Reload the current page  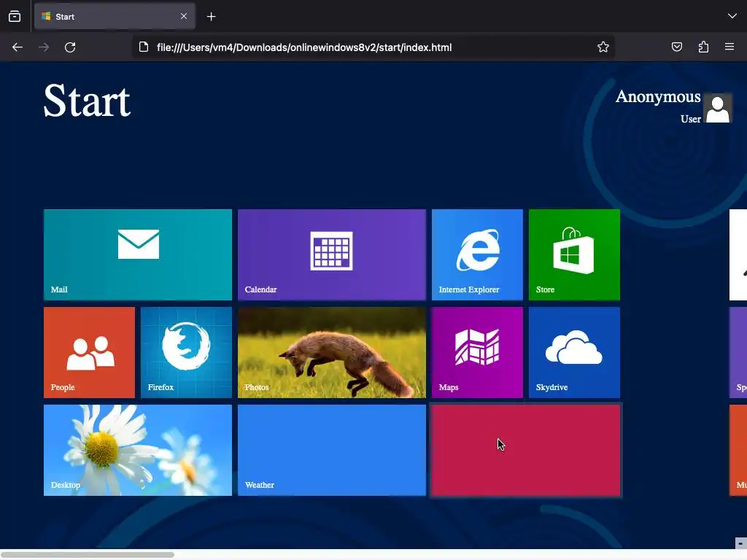pyautogui.click(x=70, y=47)
